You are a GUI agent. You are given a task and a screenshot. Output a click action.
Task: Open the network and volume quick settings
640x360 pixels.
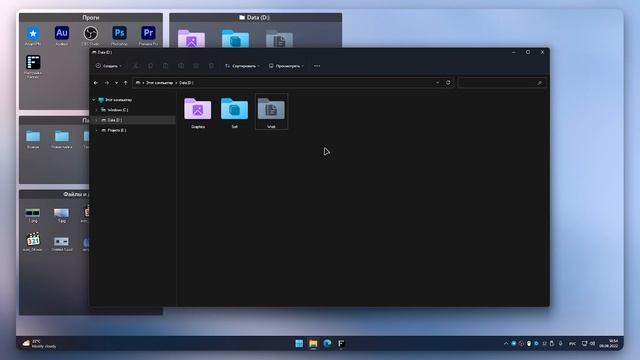(588, 344)
